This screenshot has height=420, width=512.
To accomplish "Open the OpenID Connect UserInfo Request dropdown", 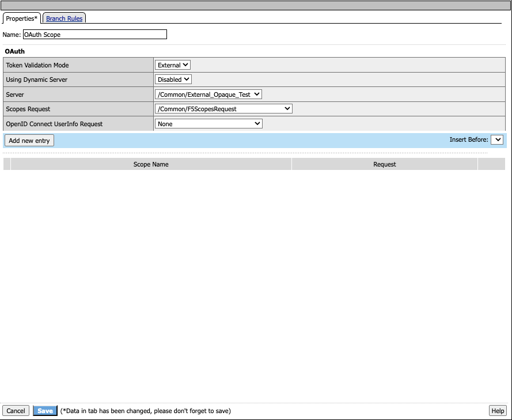I will [x=208, y=123].
